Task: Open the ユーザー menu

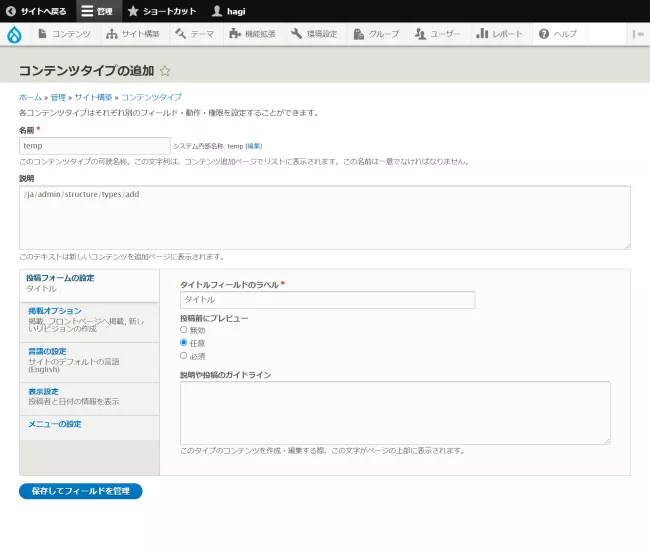Action: click(438, 34)
